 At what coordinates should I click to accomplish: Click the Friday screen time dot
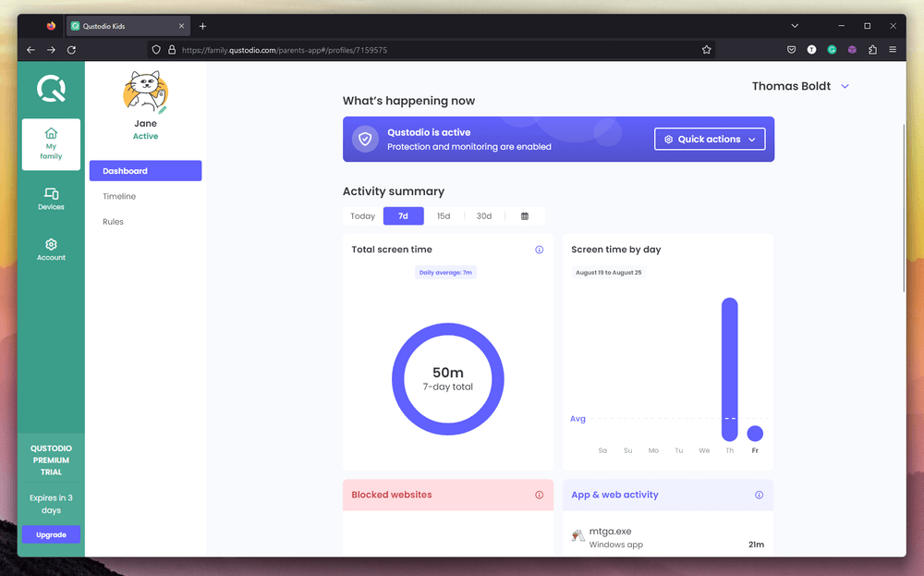755,434
